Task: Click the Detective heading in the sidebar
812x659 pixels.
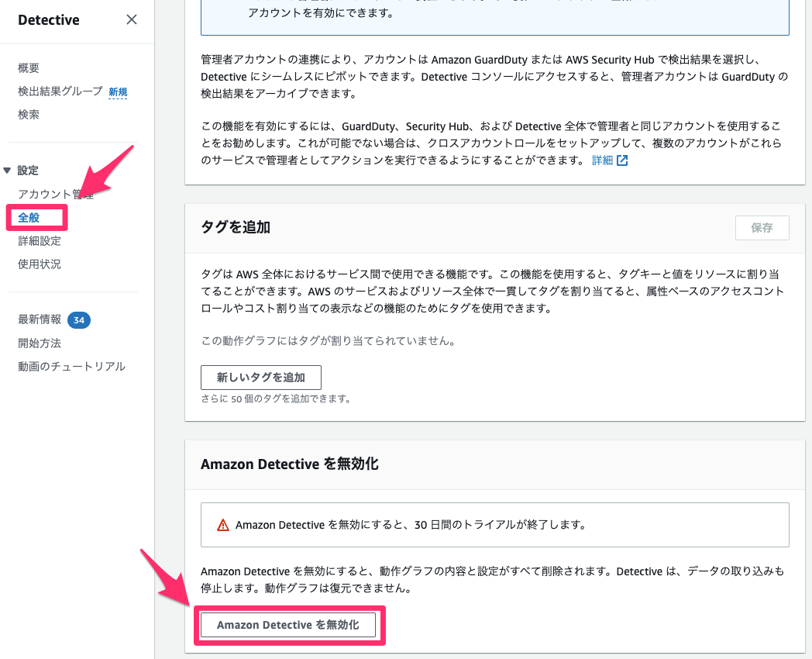Action: point(48,19)
